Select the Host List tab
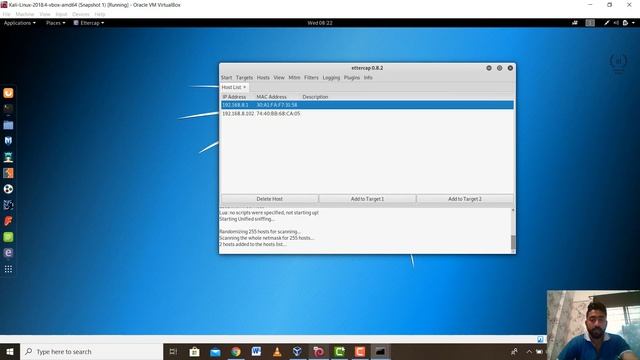The height and width of the screenshot is (360, 640). coord(231,87)
